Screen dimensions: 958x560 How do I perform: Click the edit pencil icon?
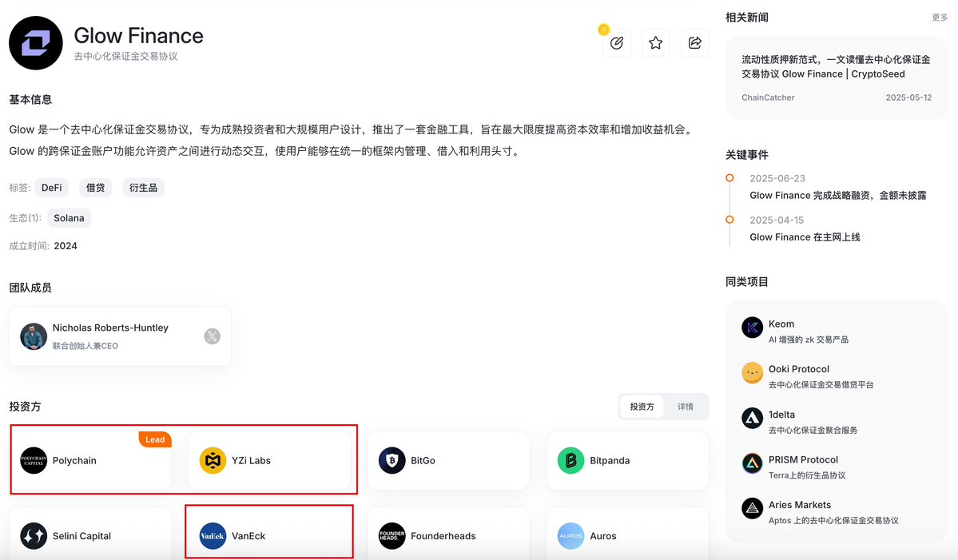click(x=617, y=43)
